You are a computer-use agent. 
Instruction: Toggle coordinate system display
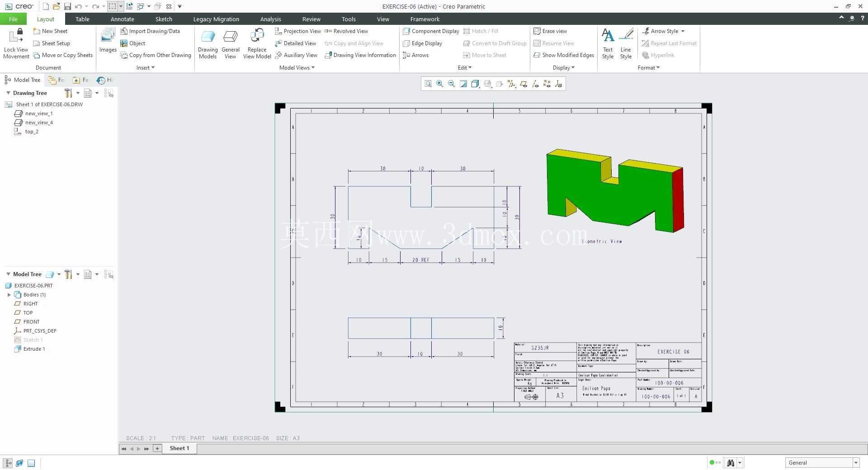click(559, 84)
